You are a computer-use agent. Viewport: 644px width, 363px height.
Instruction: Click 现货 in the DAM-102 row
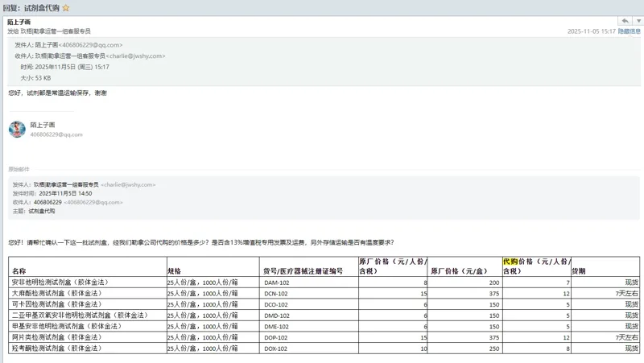tap(632, 283)
